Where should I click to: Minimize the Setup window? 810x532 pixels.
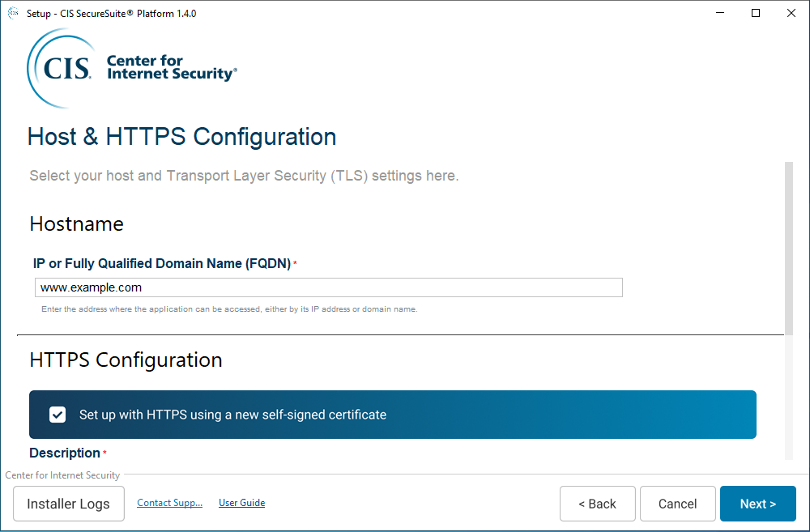pyautogui.click(x=718, y=13)
